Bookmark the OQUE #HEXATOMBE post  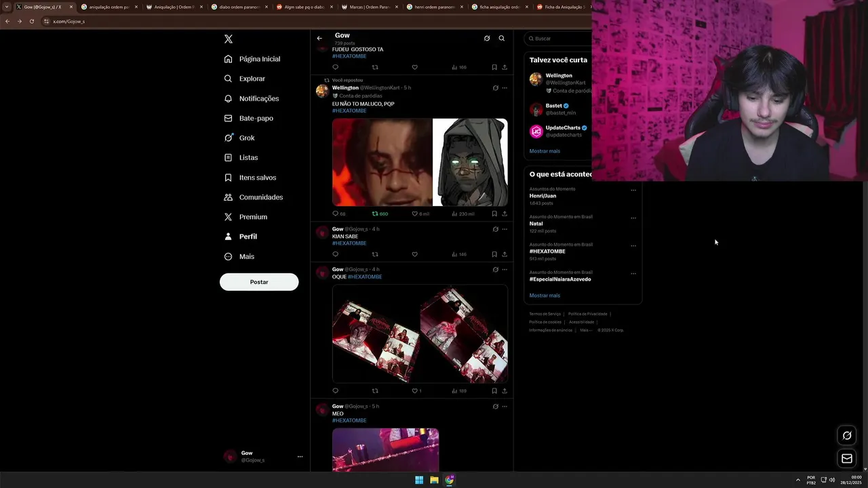(494, 390)
